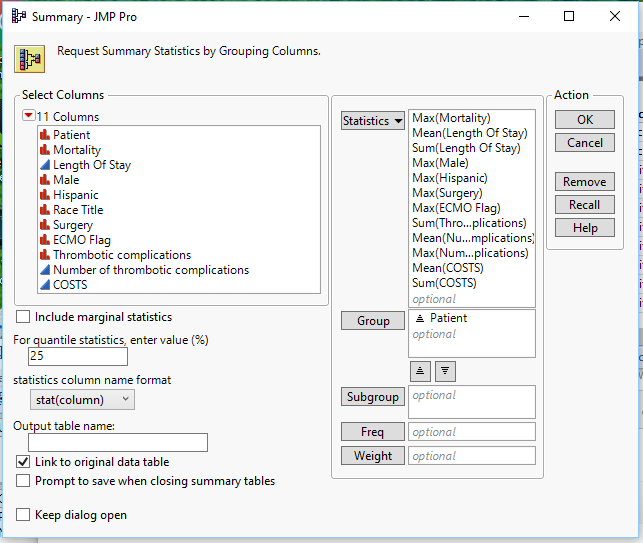Select Mean(Length Of Stay) statistic

(470, 133)
